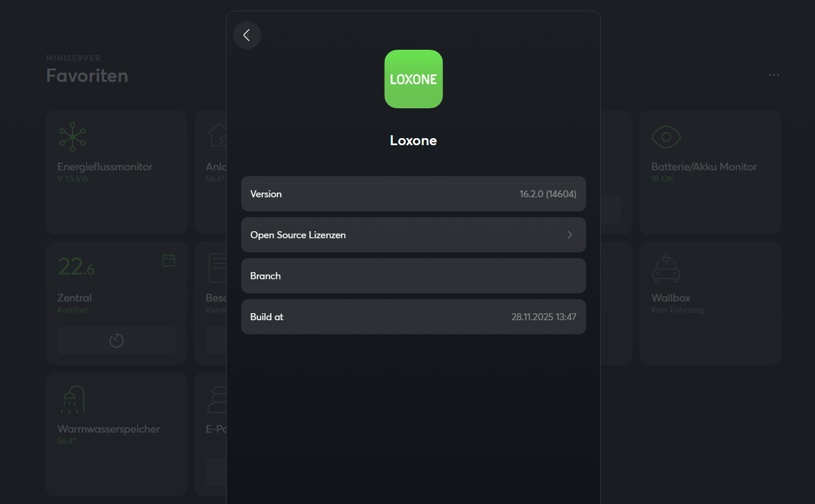815x504 pixels.
Task: Click the Loxone title under the logo
Action: pos(413,140)
